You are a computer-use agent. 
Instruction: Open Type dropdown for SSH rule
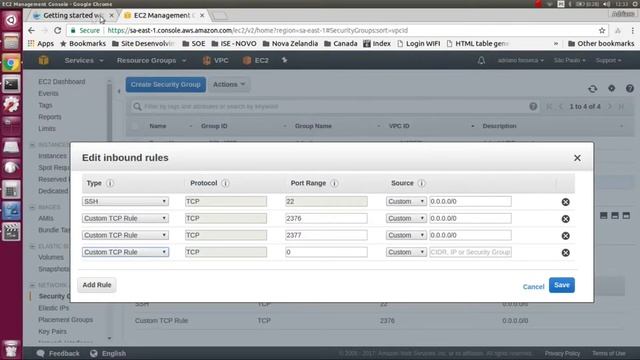[x=125, y=201]
